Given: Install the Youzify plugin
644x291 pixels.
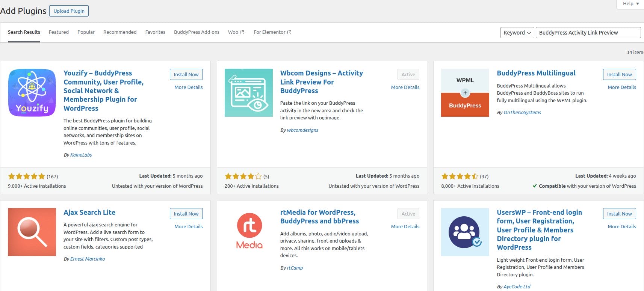Looking at the screenshot, I should 186,74.
